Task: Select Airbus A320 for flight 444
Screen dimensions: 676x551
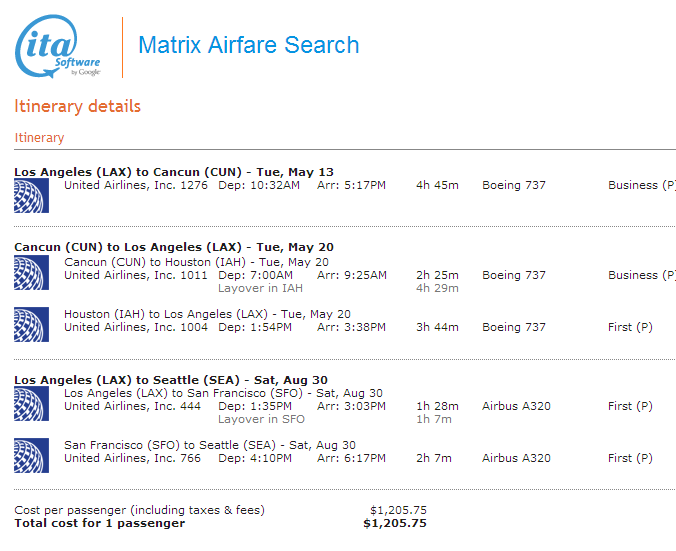Action: click(516, 406)
